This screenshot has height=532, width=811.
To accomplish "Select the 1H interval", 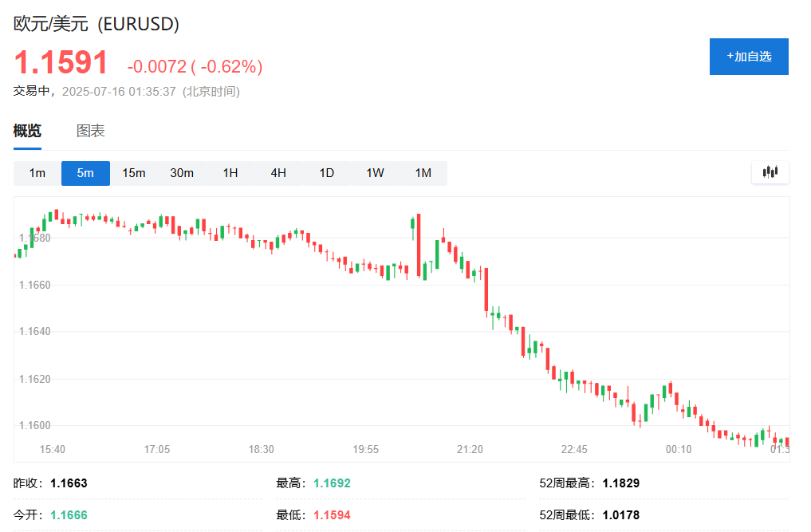I will 230,173.
